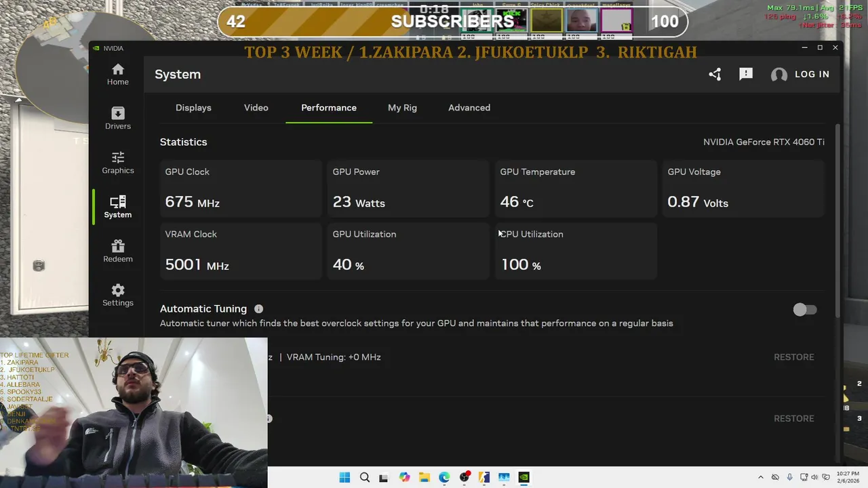Click the GPU Power 23 Watts card
The height and width of the screenshot is (488, 868).
408,188
